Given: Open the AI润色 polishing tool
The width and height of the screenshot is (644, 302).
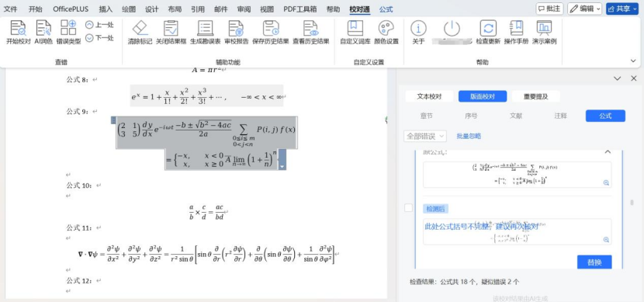Looking at the screenshot, I should 43,32.
